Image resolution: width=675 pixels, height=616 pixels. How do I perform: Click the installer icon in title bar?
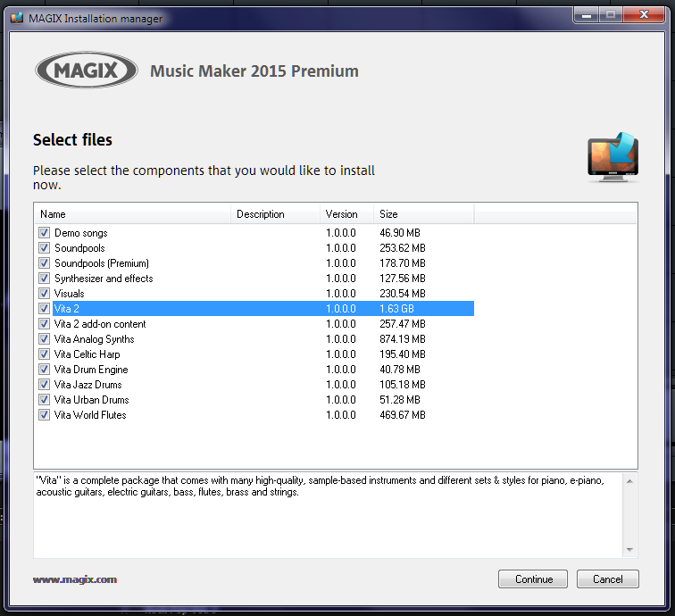pyautogui.click(x=17, y=18)
